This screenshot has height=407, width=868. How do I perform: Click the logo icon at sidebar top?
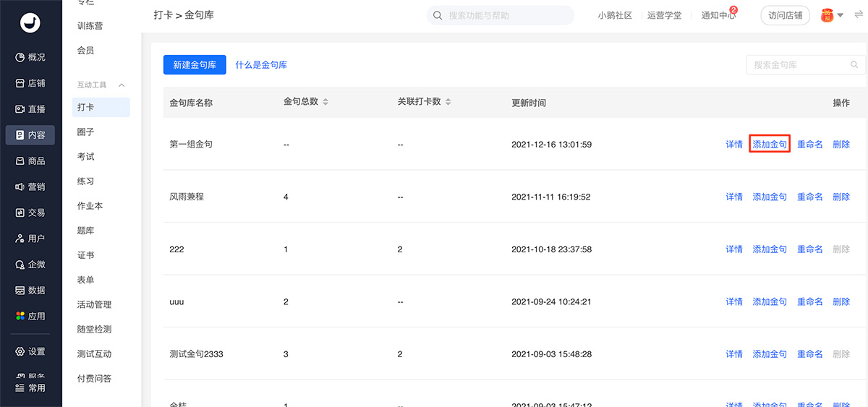click(x=30, y=23)
